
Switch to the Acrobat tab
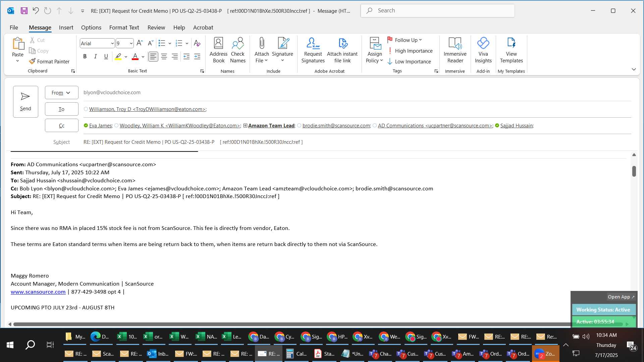(203, 27)
